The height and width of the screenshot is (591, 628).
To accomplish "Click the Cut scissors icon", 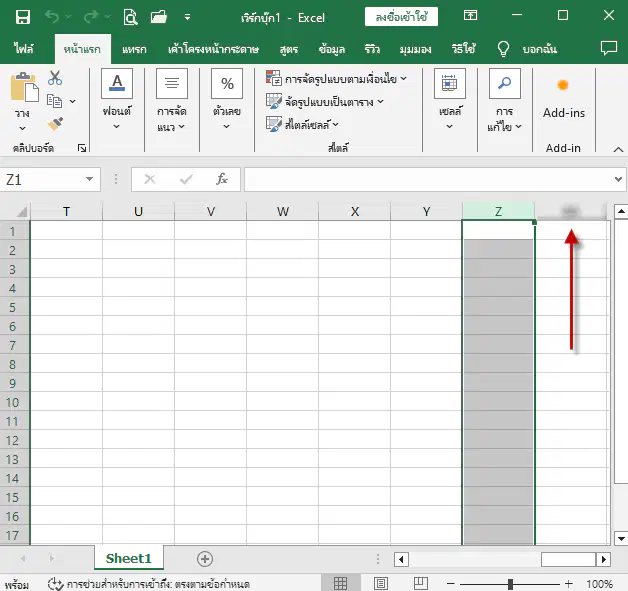I will (55, 78).
